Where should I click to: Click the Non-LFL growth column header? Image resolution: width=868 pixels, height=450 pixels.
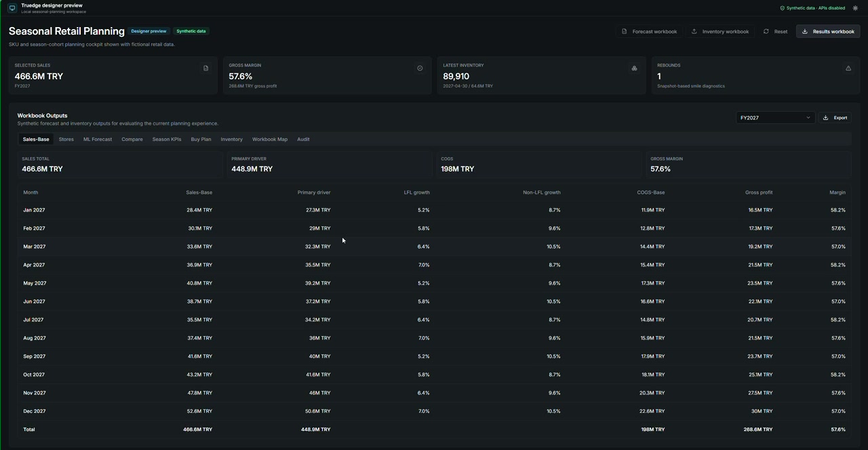point(542,192)
